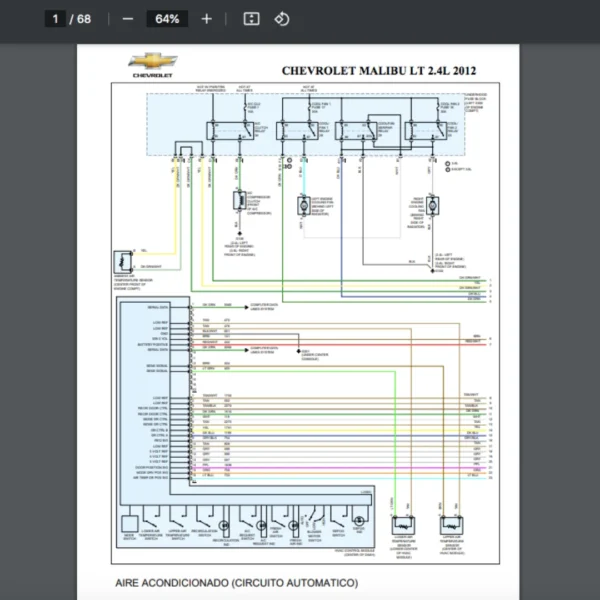Click the mode switch box symbol
Image resolution: width=600 pixels, height=600 pixels.
pos(130,522)
